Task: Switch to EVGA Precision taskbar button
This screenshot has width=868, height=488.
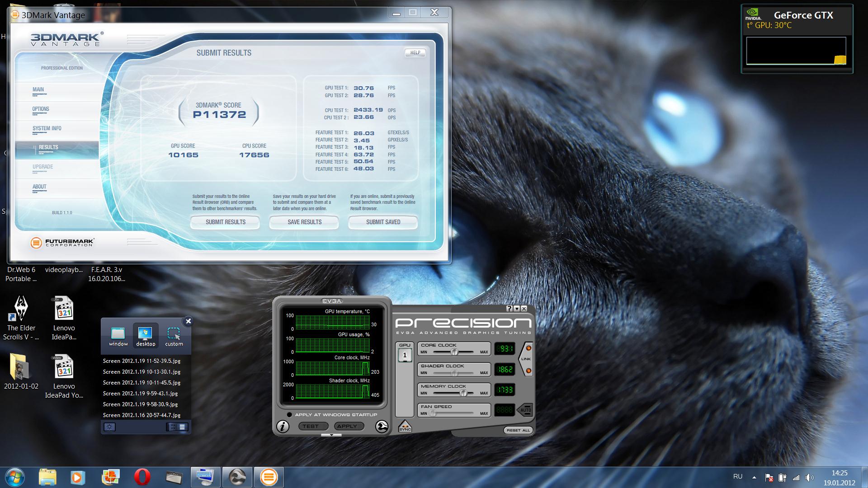Action: pyautogui.click(x=237, y=477)
